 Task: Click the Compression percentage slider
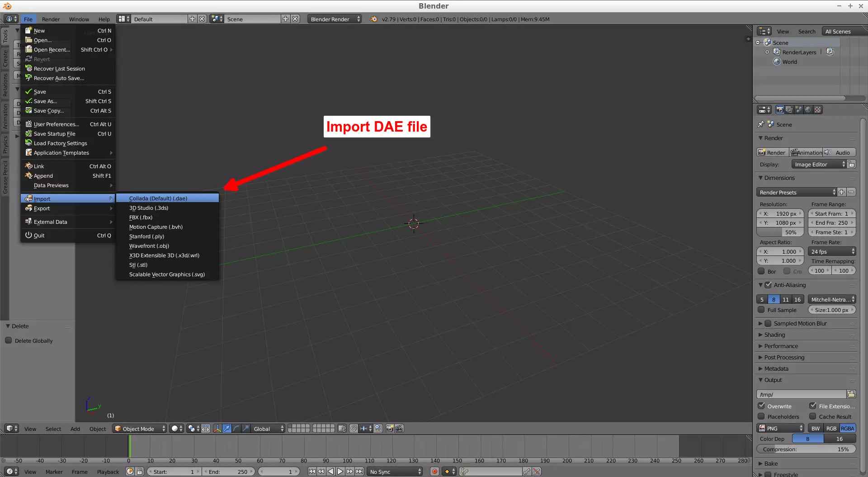tap(806, 449)
